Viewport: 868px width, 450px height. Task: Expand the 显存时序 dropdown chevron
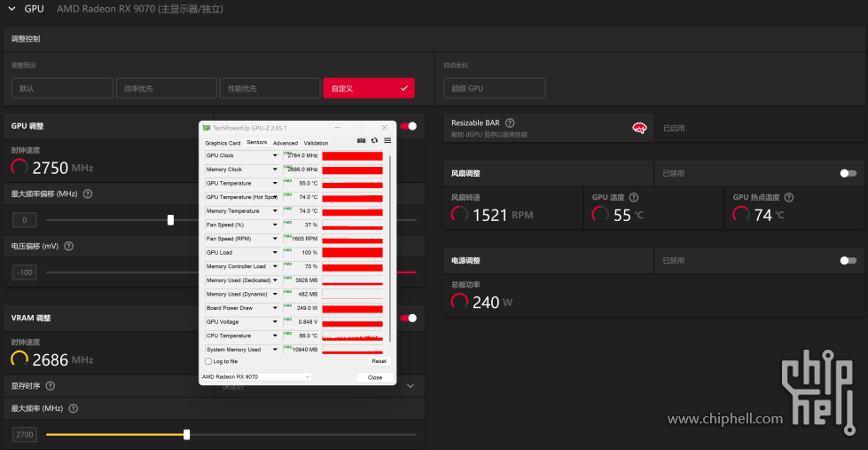tap(411, 386)
